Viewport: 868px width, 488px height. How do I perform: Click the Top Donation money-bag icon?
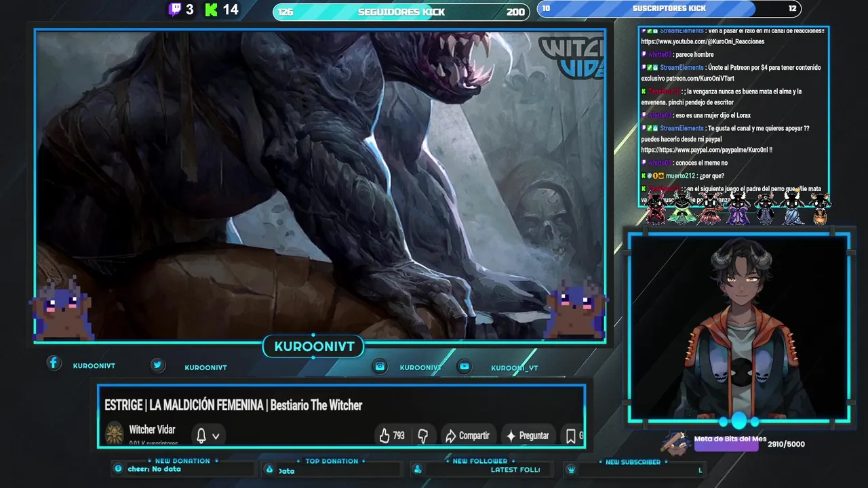point(269,470)
